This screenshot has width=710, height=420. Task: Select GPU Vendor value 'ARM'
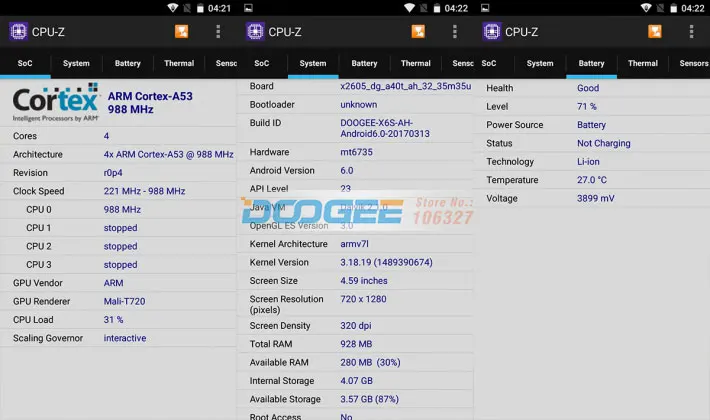tap(113, 283)
